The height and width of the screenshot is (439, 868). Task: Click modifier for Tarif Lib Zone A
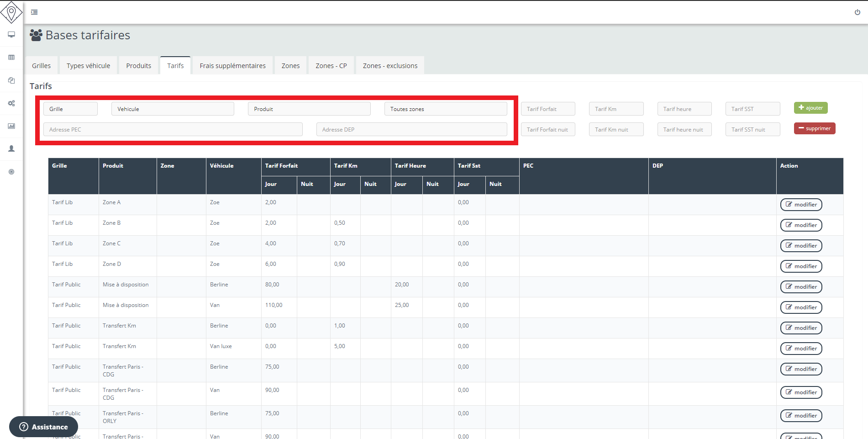pyautogui.click(x=801, y=205)
